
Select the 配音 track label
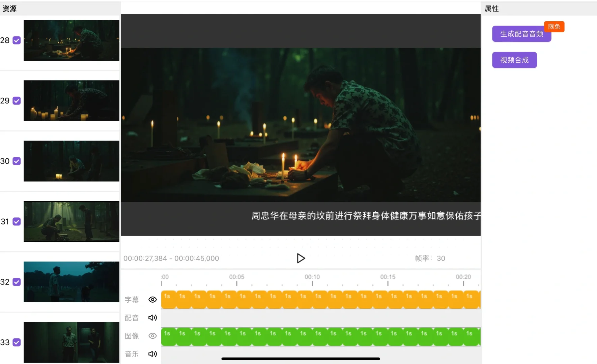click(x=132, y=318)
